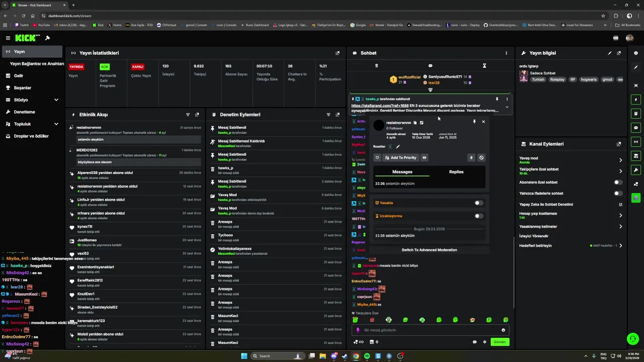The height and width of the screenshot is (362, 644).
Task: Switch to the Messages tab
Action: coord(402,172)
